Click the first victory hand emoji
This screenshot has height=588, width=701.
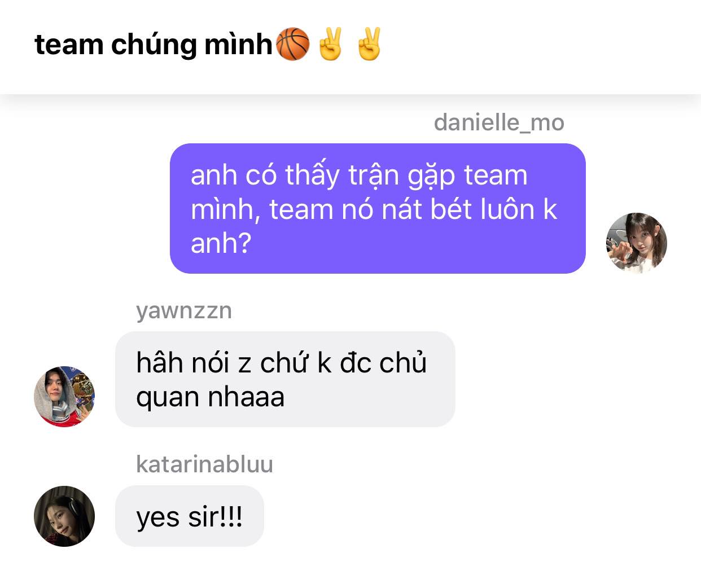pyautogui.click(x=331, y=44)
